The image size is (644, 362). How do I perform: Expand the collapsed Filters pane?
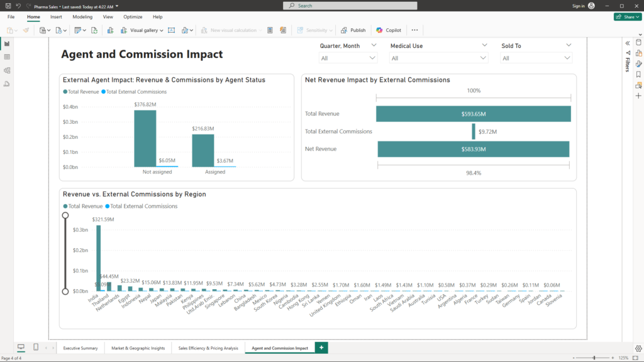(x=627, y=43)
